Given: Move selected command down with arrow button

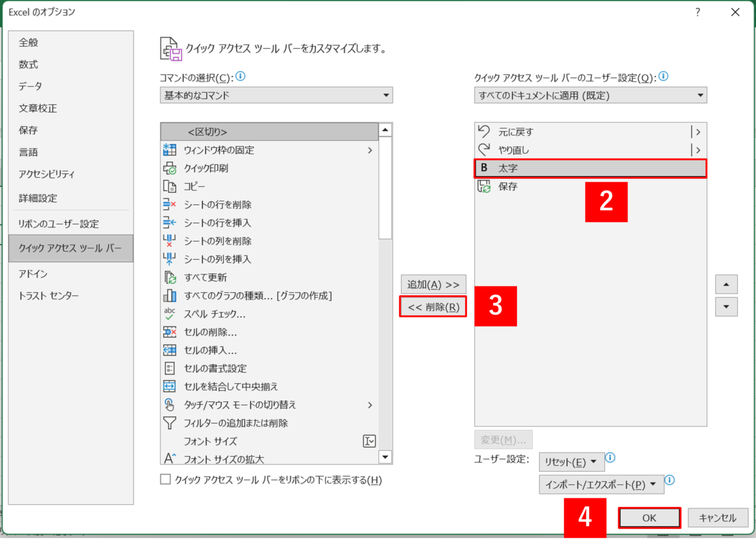Looking at the screenshot, I should 726,307.
